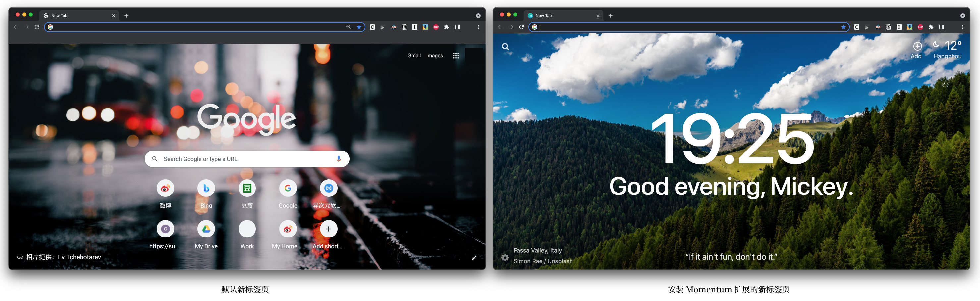980x301 pixels.
Task: Toggle the side panel in left window
Action: pyautogui.click(x=457, y=27)
